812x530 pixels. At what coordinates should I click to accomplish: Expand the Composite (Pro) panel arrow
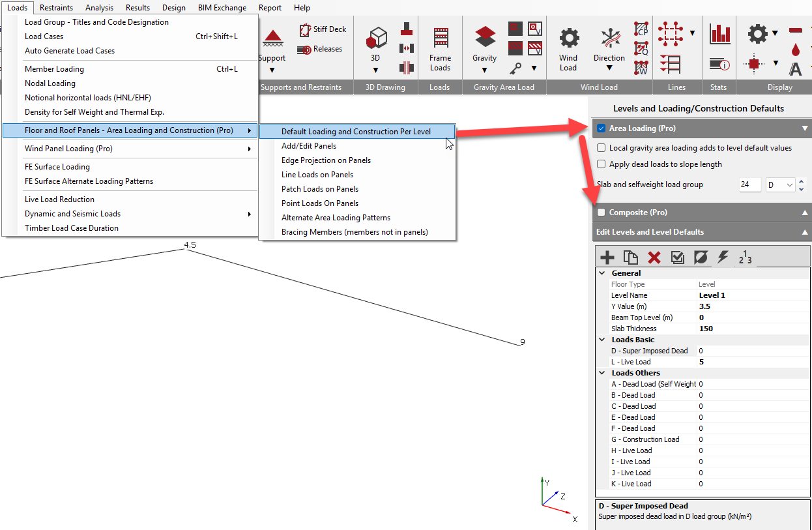click(x=805, y=213)
